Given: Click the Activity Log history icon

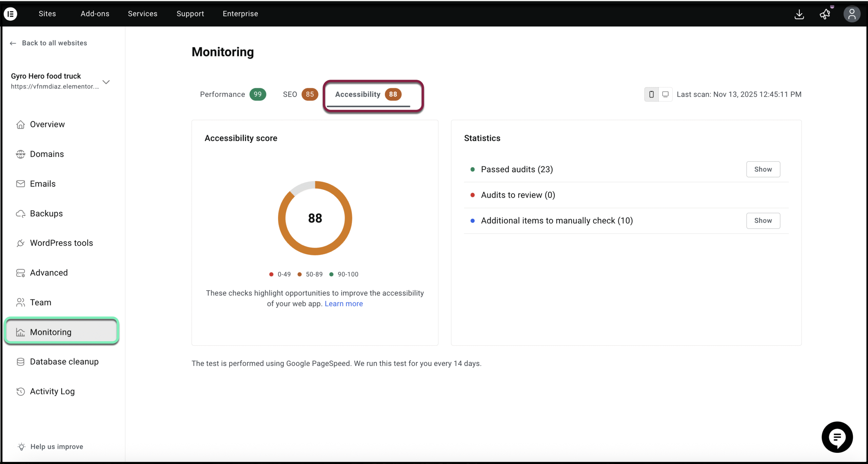Looking at the screenshot, I should tap(20, 391).
